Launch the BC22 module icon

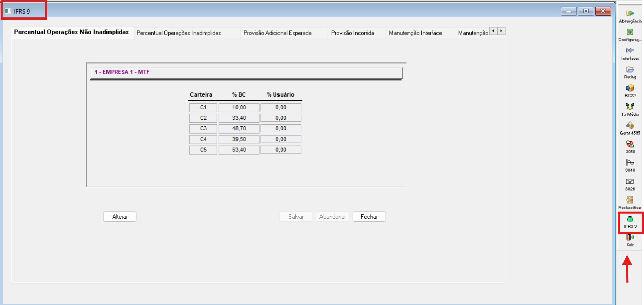[630, 91]
